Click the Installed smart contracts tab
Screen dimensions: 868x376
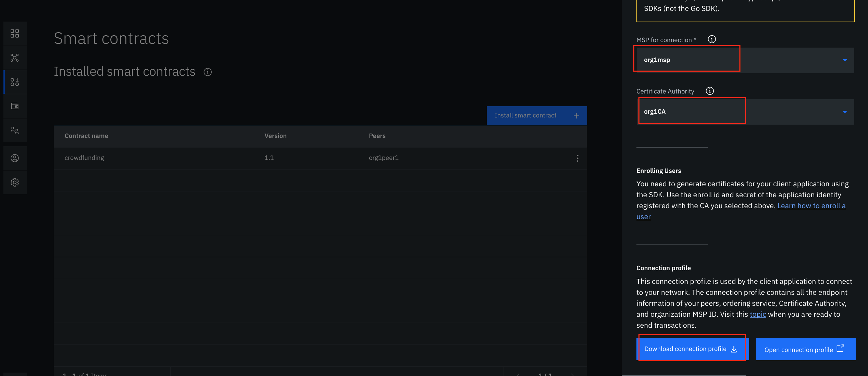(125, 71)
